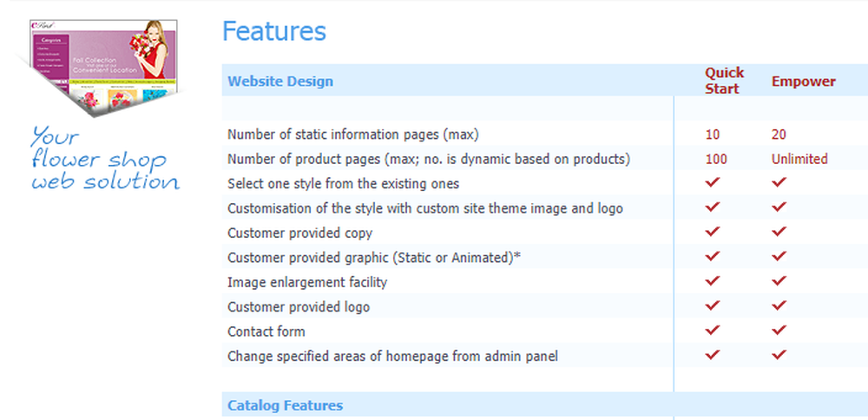868x420 pixels.
Task: Click Empower checkmark for Customer provided copy
Action: point(779,232)
